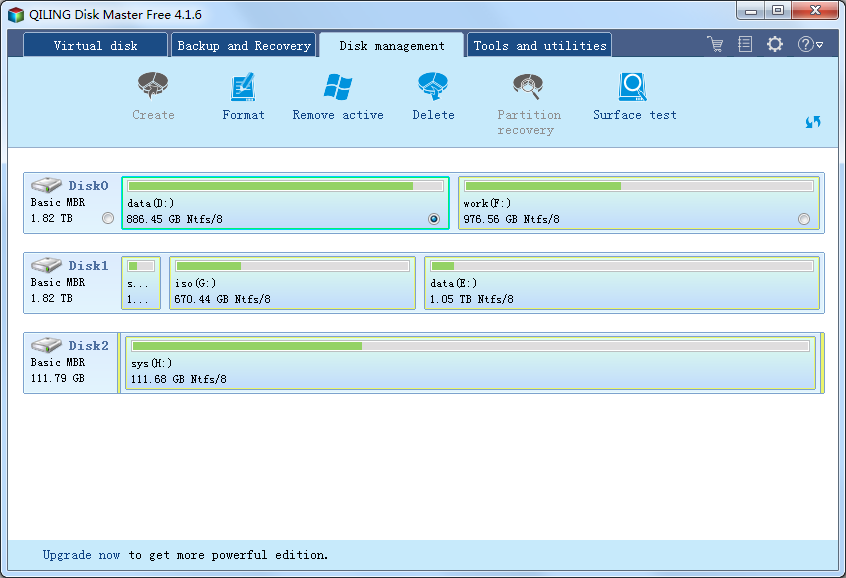Click data(D:) usage bar
The image size is (846, 578).
285,186
